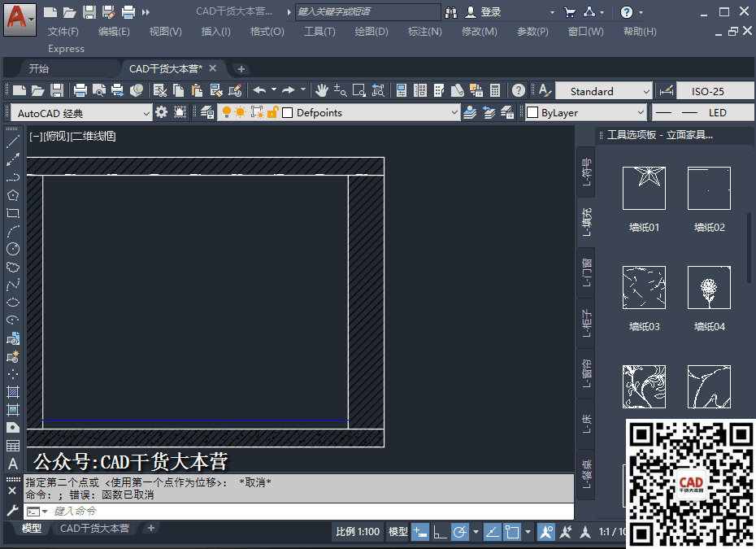756x549 pixels.
Task: Select the Construction Line tool
Action: [x=13, y=159]
